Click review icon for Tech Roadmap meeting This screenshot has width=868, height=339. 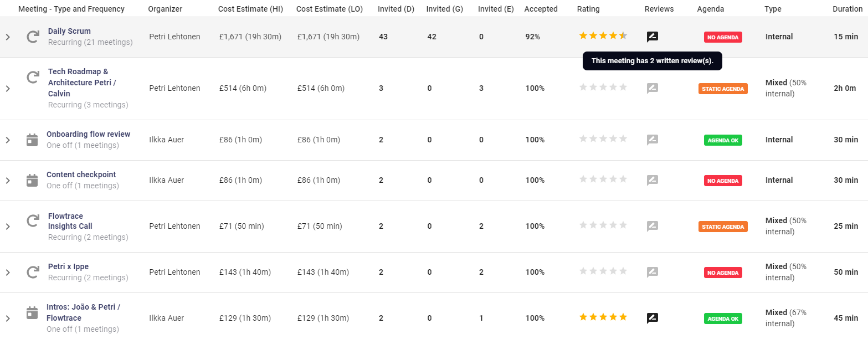point(653,88)
